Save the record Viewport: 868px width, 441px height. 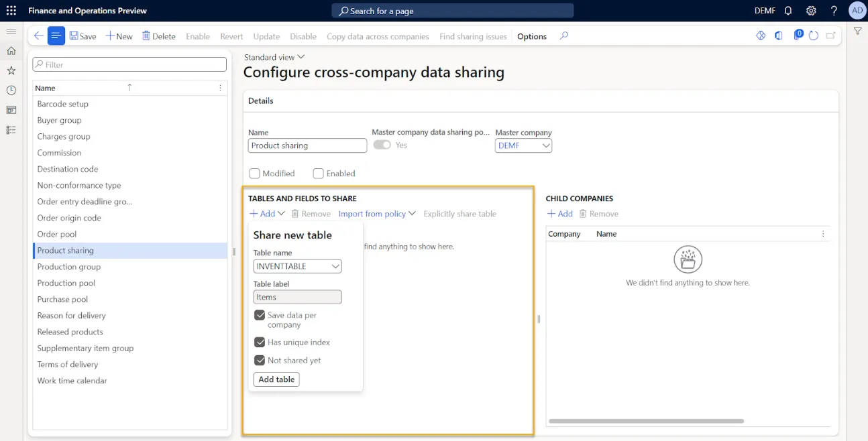coord(83,36)
